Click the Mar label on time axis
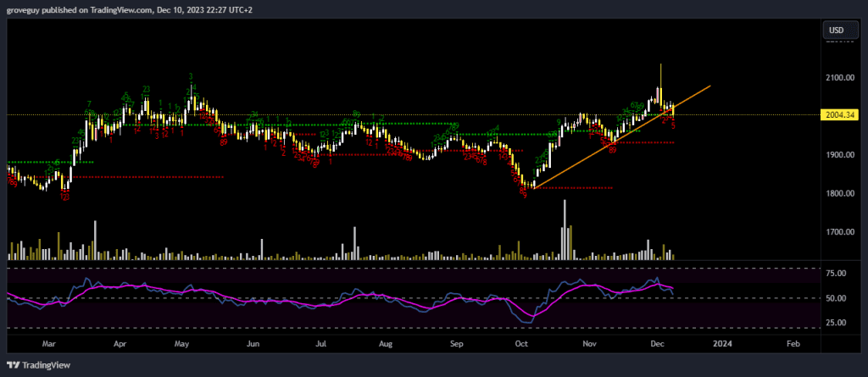 [48, 344]
